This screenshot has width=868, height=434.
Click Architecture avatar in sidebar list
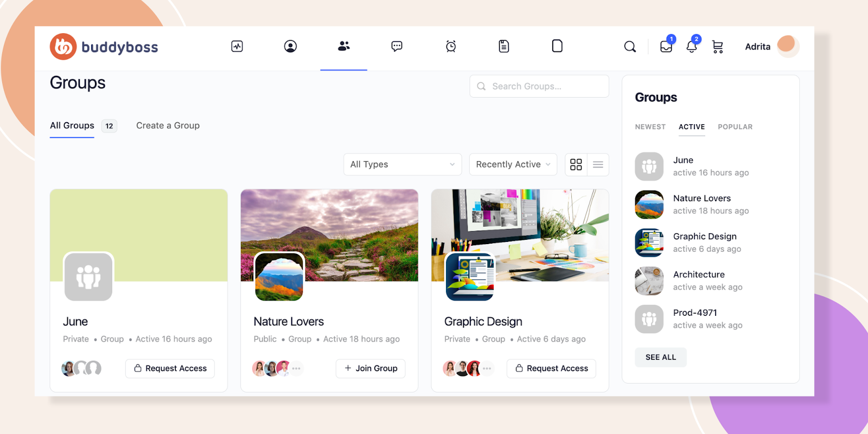649,281
